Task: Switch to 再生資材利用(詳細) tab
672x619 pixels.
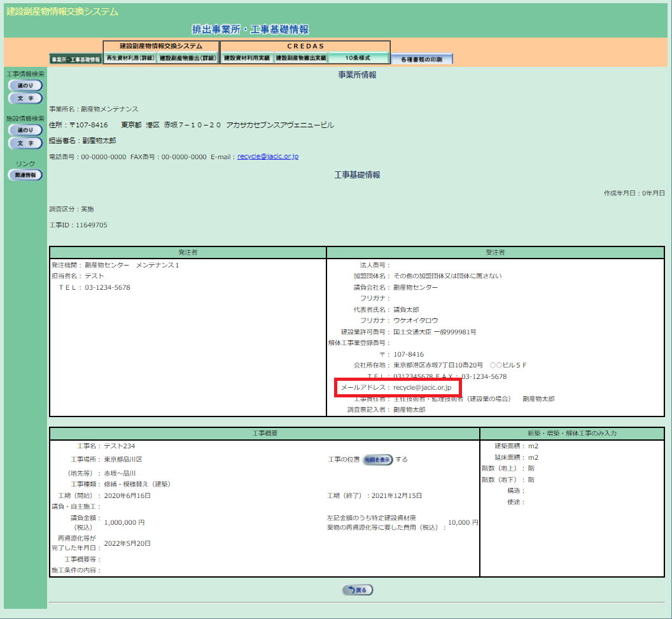Action: pyautogui.click(x=130, y=58)
